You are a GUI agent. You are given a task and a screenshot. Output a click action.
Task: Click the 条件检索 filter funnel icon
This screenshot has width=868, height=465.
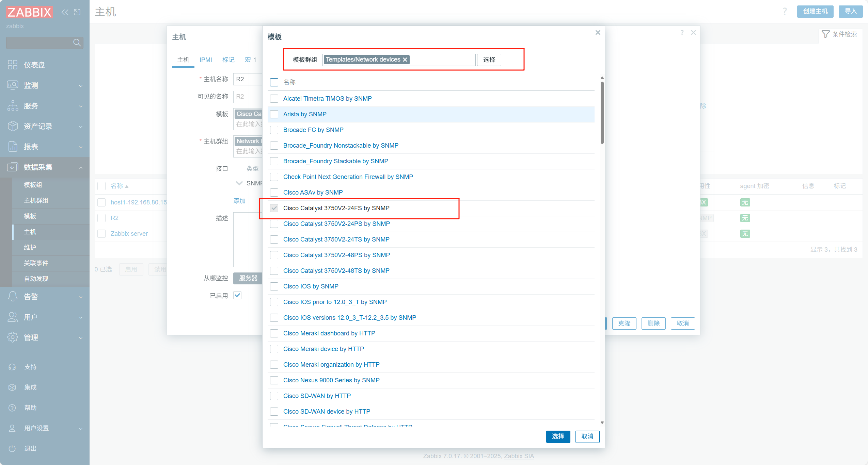pyautogui.click(x=825, y=34)
